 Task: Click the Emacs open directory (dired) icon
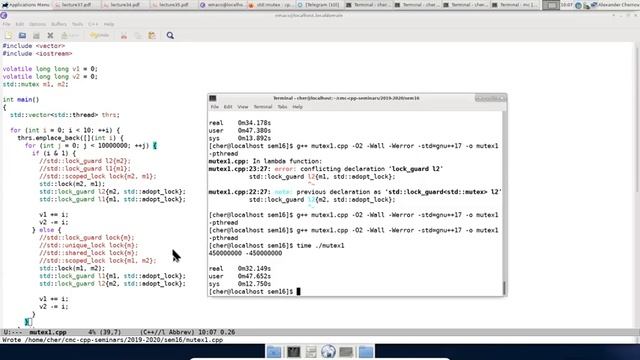coord(36,36)
